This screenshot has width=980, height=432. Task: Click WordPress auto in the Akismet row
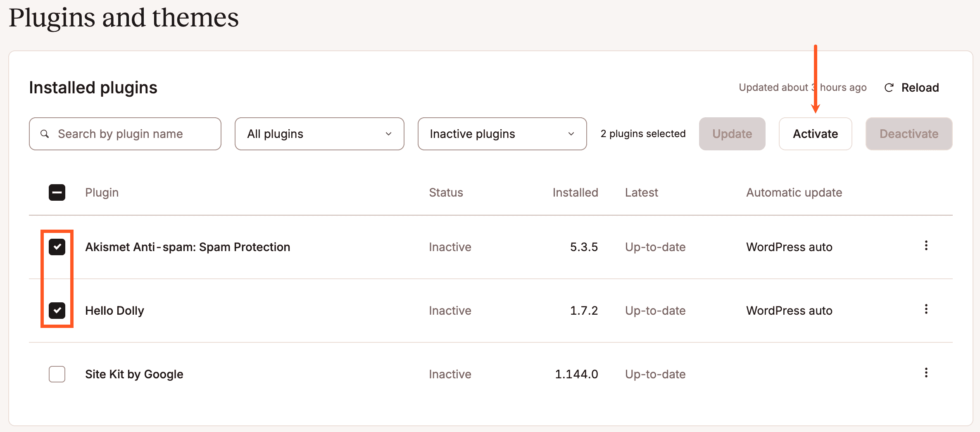tap(789, 247)
